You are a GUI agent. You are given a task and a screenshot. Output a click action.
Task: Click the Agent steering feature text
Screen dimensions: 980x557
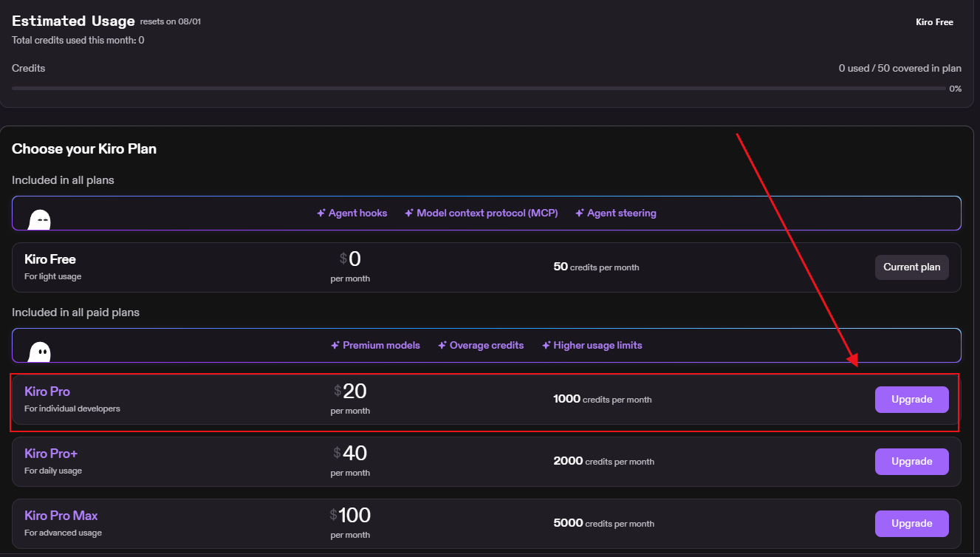coord(622,213)
